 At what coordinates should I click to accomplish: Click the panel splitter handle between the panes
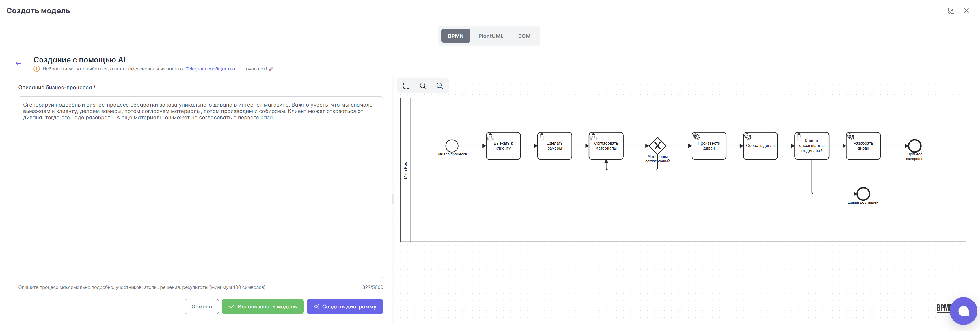[x=393, y=199]
